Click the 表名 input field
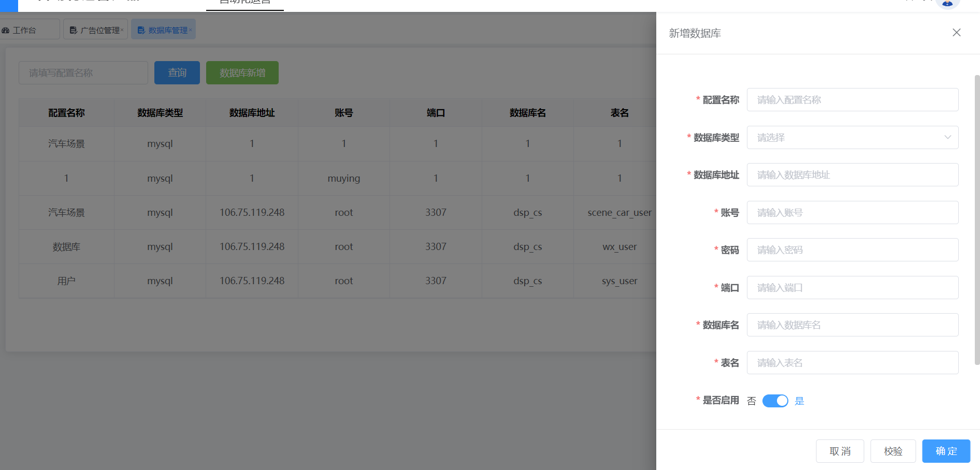 pos(852,362)
